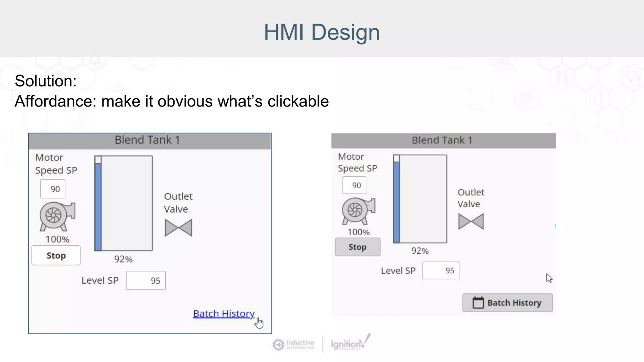Viewport: 644px width, 362px height.
Task: Click the outlet valve symbol in left panel
Action: [178, 228]
